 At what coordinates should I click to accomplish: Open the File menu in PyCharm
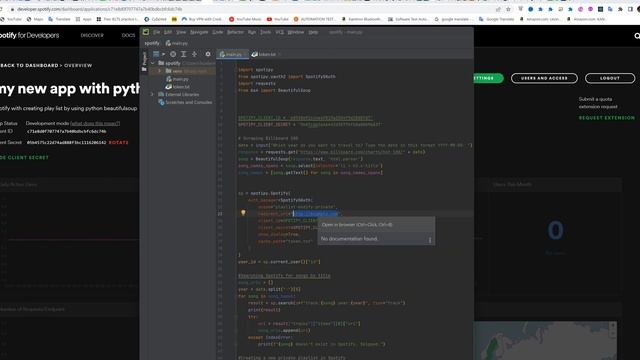click(x=156, y=32)
